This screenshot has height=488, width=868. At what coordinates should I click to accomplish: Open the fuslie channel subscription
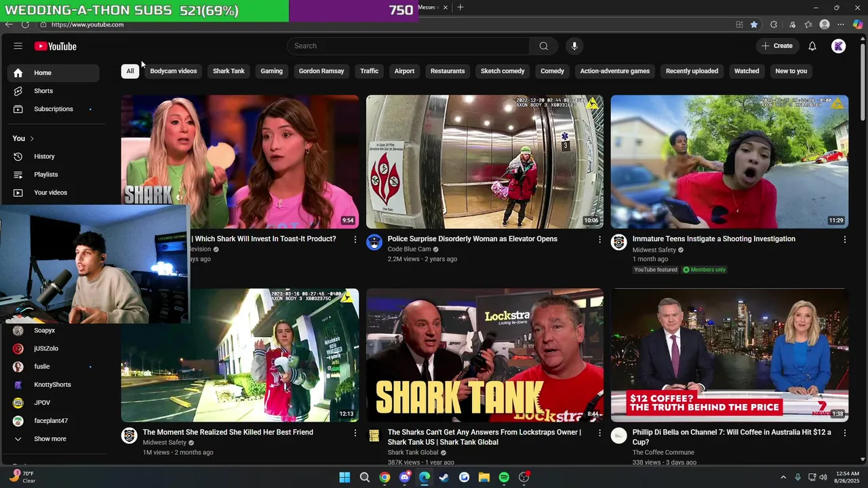[x=54, y=367]
